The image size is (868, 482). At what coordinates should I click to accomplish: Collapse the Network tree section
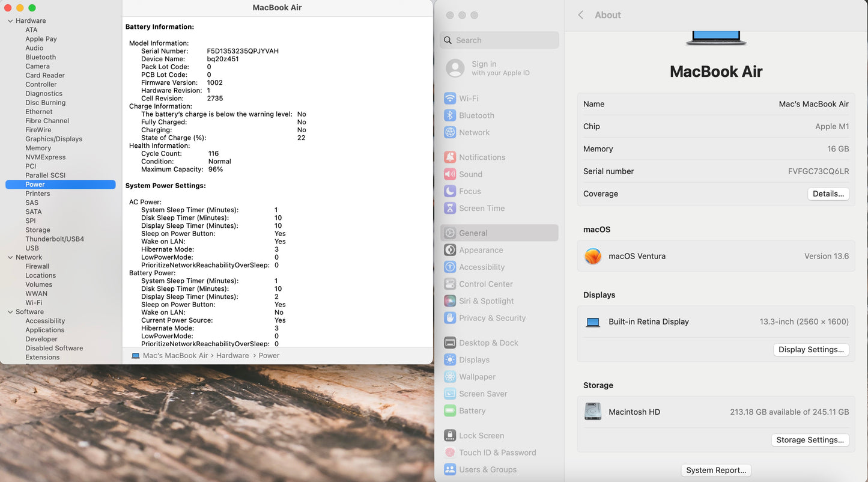pyautogui.click(x=10, y=257)
